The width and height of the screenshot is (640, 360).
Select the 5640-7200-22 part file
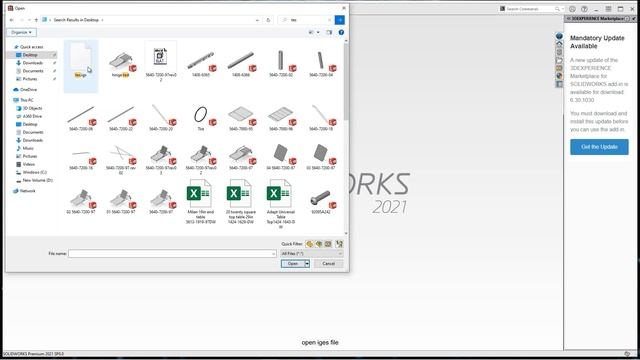click(121, 117)
